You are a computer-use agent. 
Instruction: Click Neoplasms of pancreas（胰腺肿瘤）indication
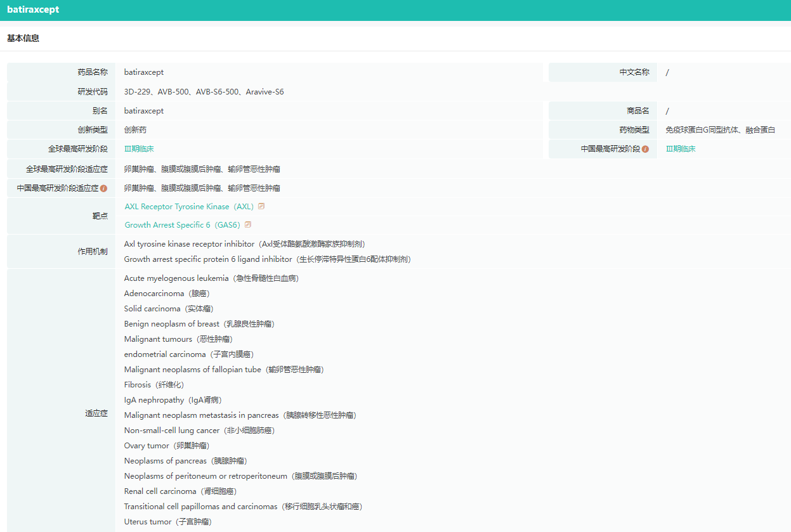click(186, 461)
